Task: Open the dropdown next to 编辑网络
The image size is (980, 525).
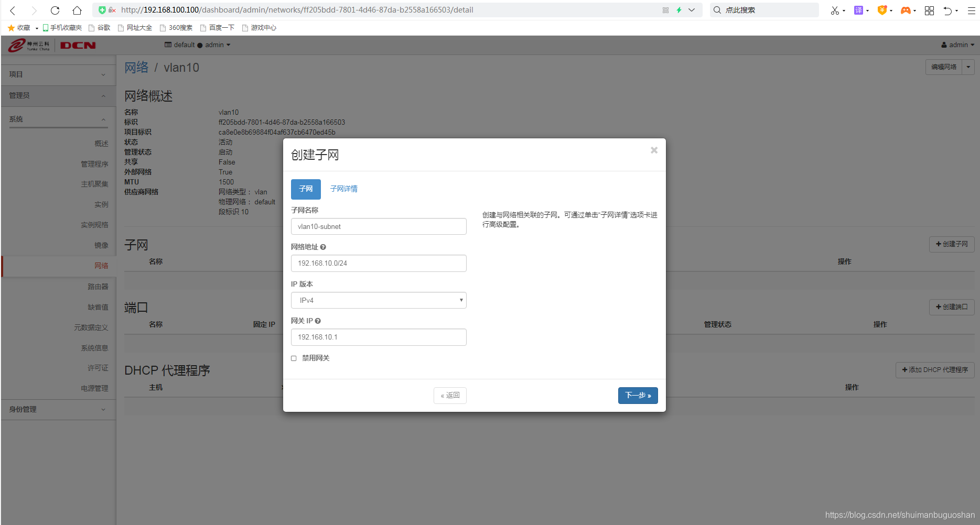Action: pyautogui.click(x=968, y=67)
